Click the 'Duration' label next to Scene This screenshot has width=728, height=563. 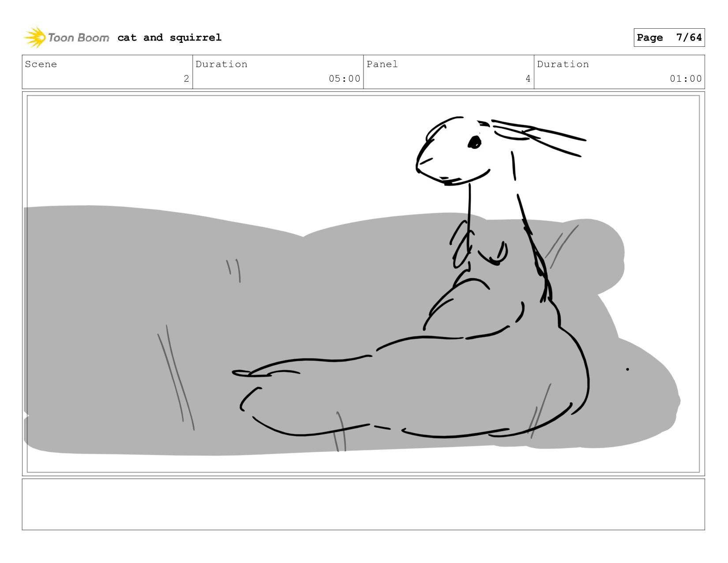221,64
